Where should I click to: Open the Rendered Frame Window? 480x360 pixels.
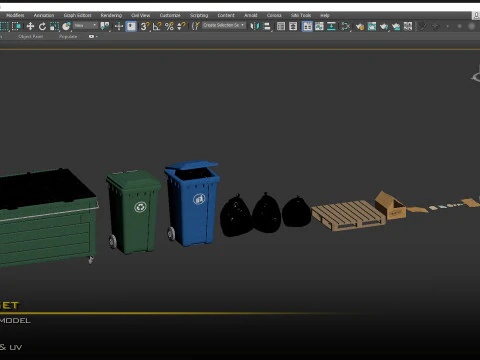[x=372, y=26]
